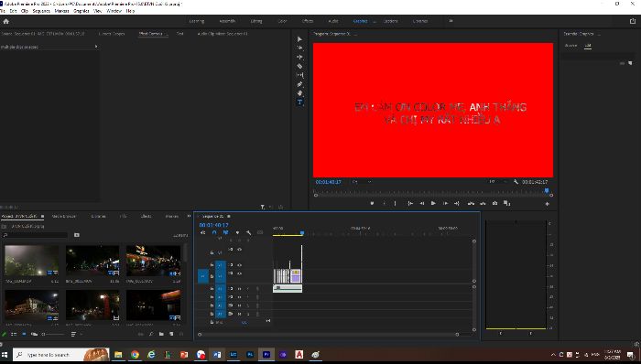This screenshot has height=364, width=641.
Task: Open the Sequence menu
Action: pyautogui.click(x=41, y=11)
